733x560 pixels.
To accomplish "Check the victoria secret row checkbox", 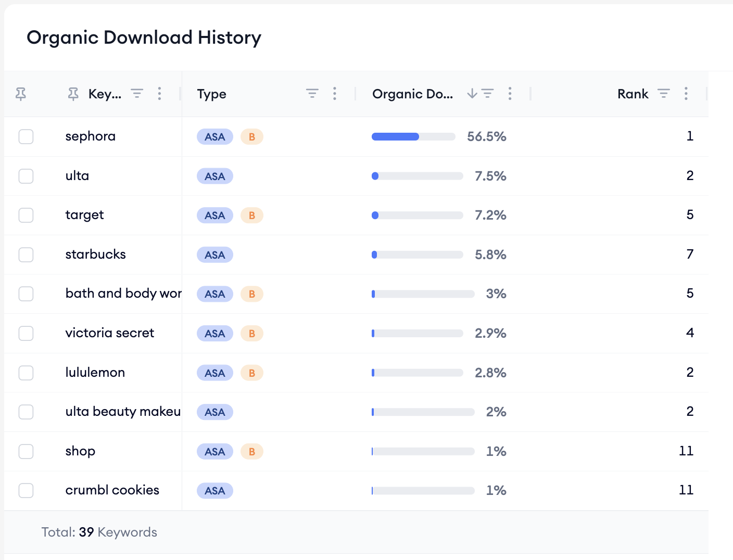I will (x=26, y=333).
